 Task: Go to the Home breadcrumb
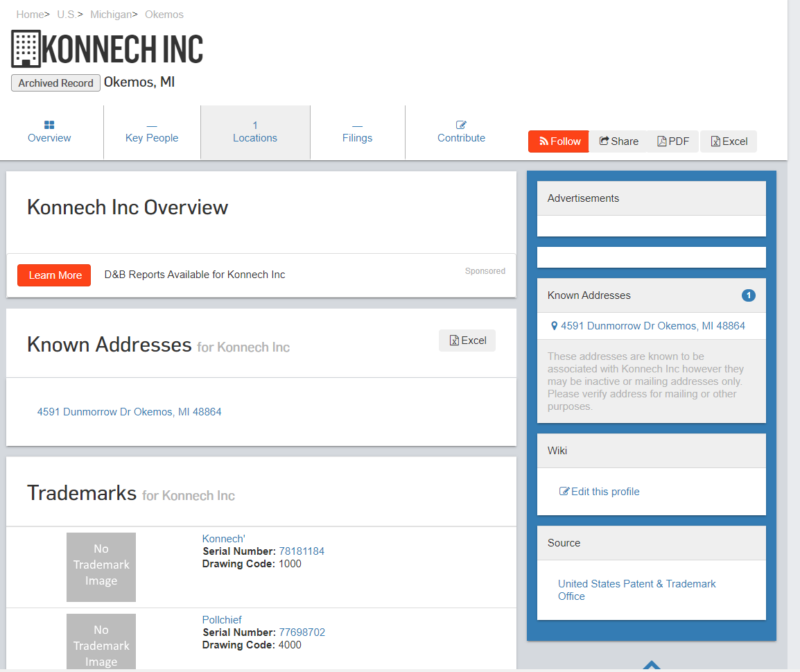[x=30, y=15]
